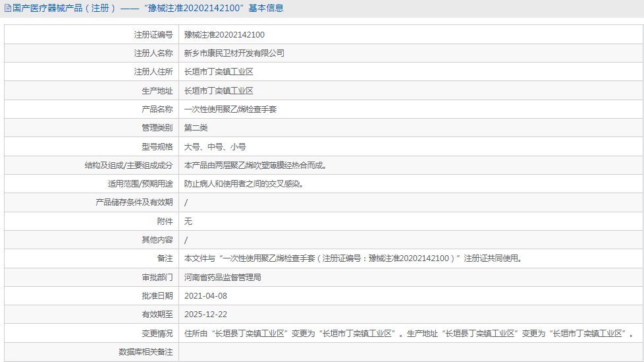Select the 审批部门 label
The height and width of the screenshot is (362, 644).
[x=157, y=277]
